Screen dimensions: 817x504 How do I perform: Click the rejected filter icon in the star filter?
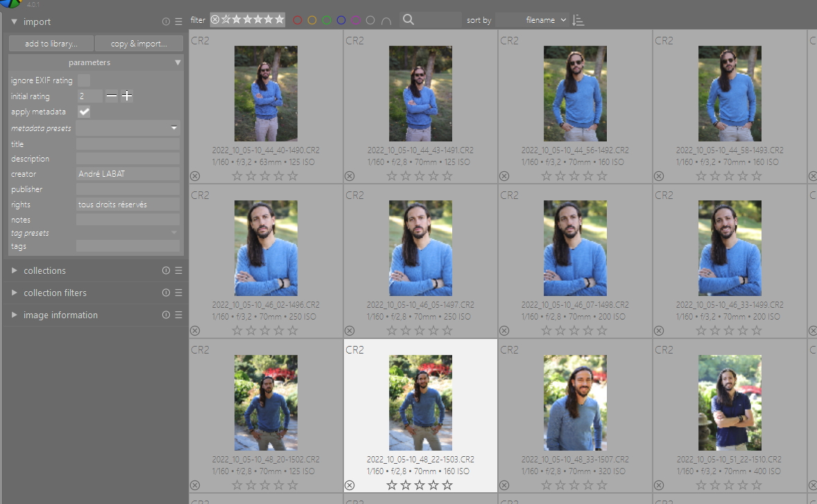tap(215, 19)
